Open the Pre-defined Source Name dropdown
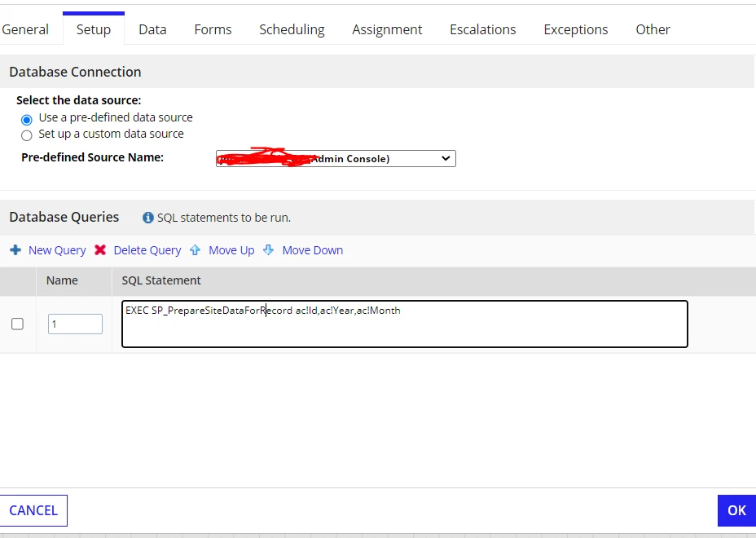Viewport: 756px width, 538px height. click(336, 158)
